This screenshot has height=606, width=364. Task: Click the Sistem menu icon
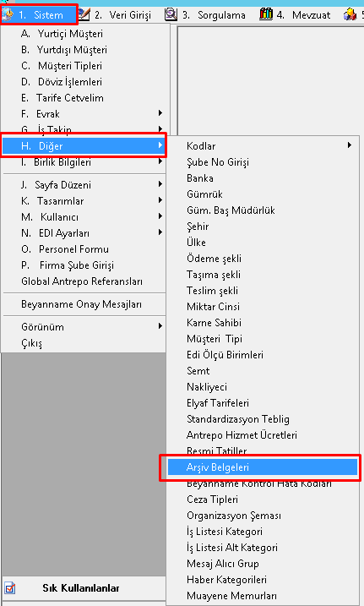8,14
